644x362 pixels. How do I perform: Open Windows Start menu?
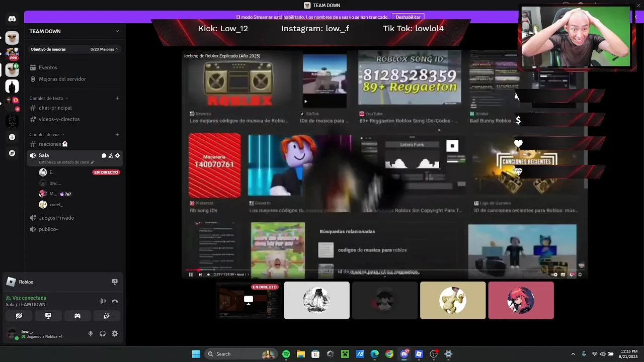(196, 354)
